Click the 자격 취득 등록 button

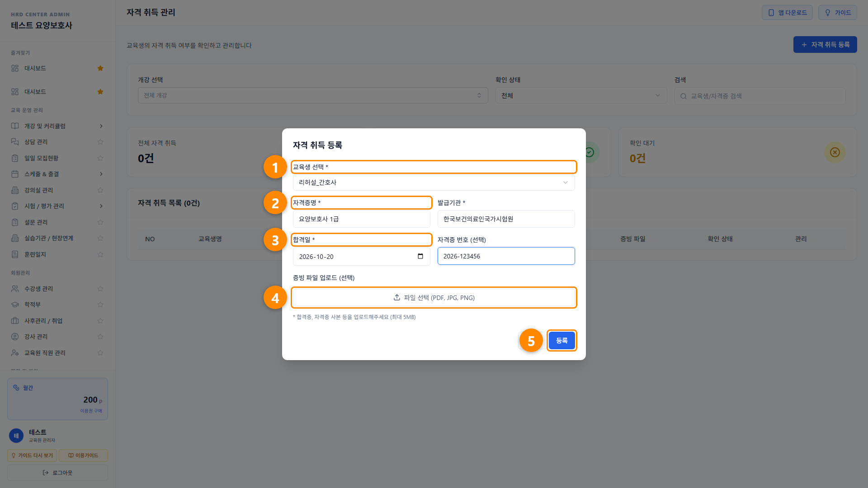825,45
